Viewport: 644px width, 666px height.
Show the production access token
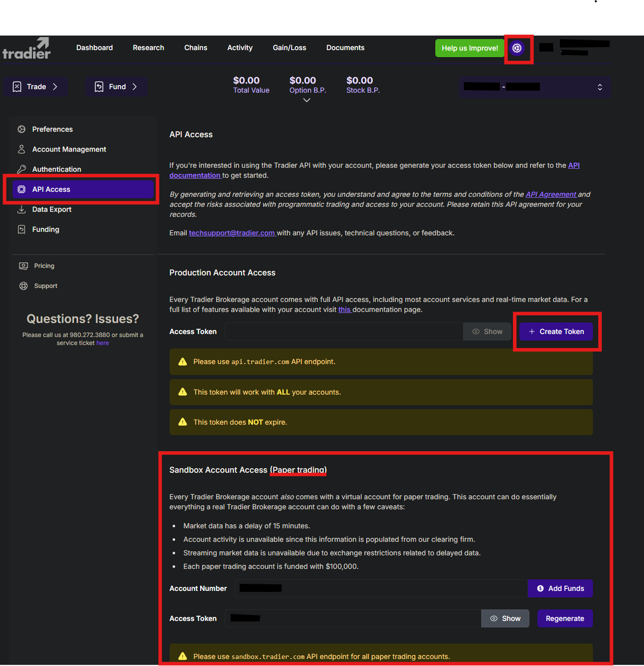pyautogui.click(x=487, y=331)
